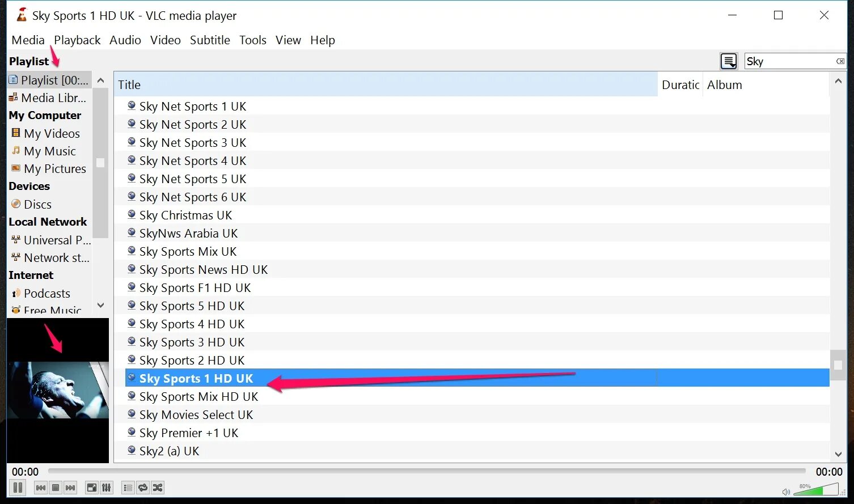Viewport: 854px width, 504px height.
Task: Stop playback with the stop button
Action: pos(56,488)
